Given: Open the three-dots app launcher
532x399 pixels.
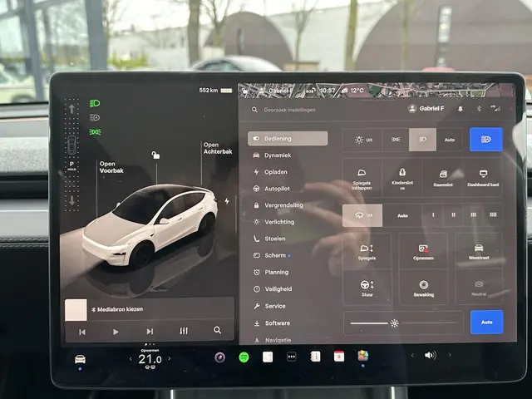Looking at the screenshot, I should click(x=292, y=357).
